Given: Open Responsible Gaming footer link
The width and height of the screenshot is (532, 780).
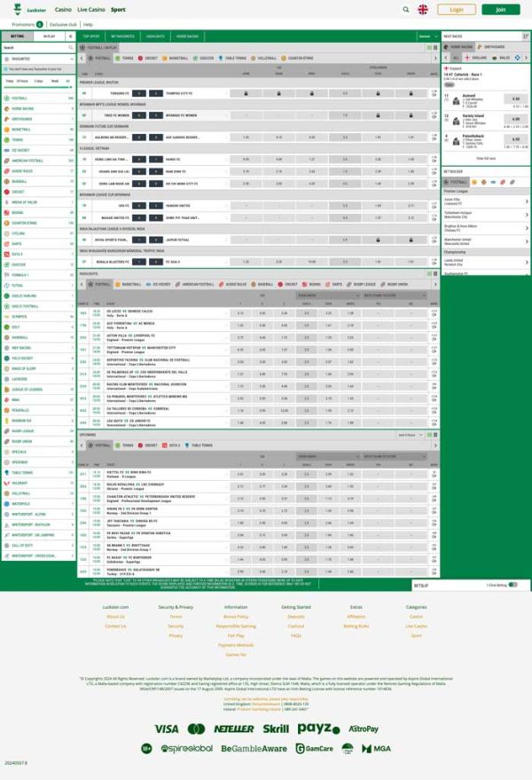Looking at the screenshot, I should [x=236, y=626].
